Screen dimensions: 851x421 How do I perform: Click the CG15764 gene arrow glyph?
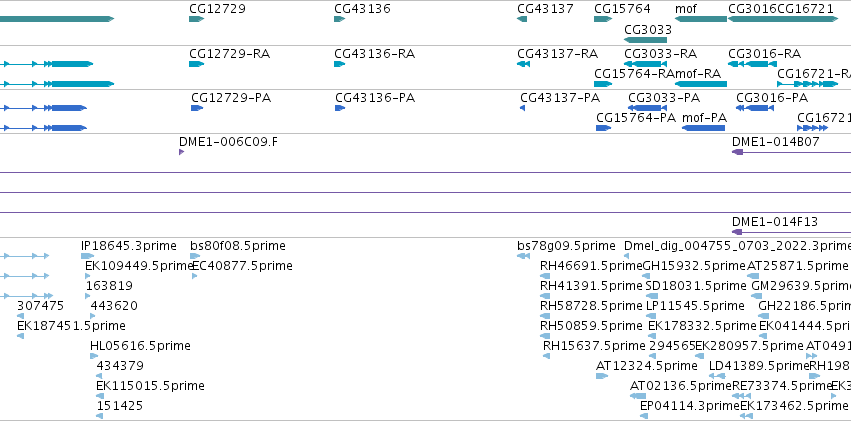coord(603,19)
